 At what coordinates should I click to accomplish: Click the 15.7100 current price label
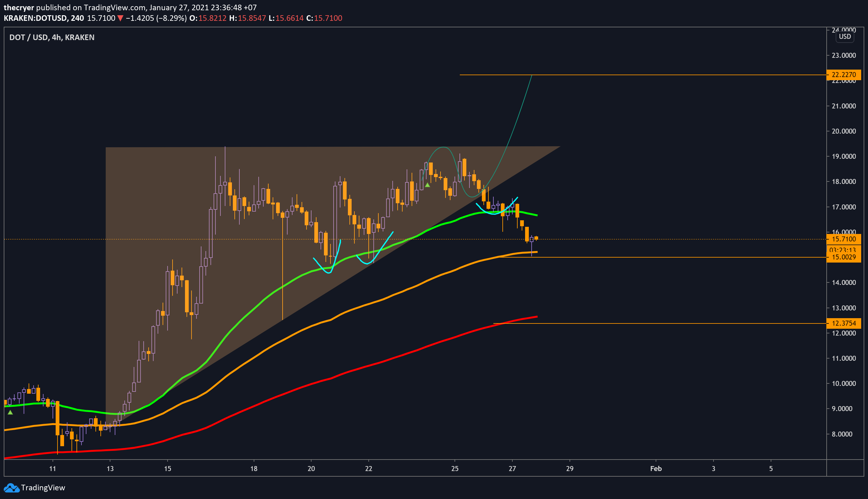(844, 239)
